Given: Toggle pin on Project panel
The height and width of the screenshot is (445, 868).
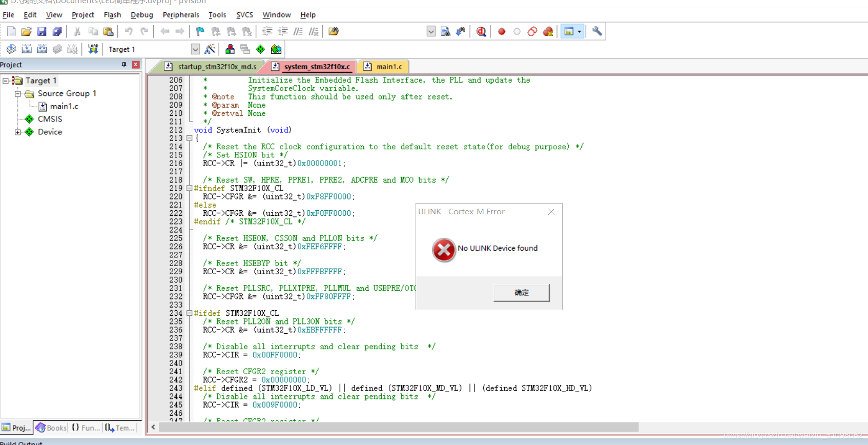Looking at the screenshot, I should (x=123, y=65).
